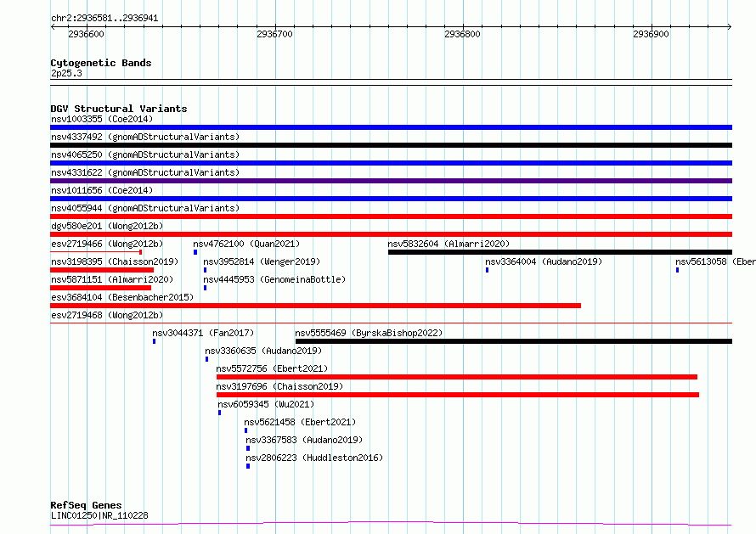Click the RefSeq Genes track title
Image resolution: width=756 pixels, height=534 pixels.
(x=86, y=505)
